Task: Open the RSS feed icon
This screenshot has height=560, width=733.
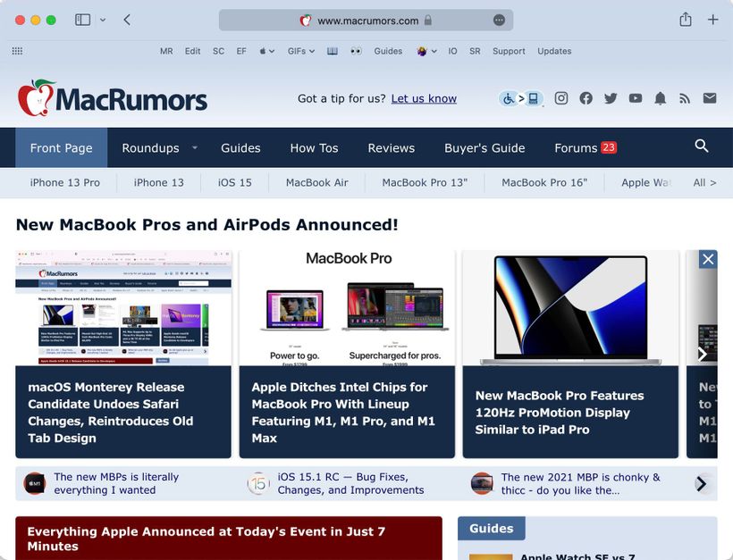Action: point(685,98)
